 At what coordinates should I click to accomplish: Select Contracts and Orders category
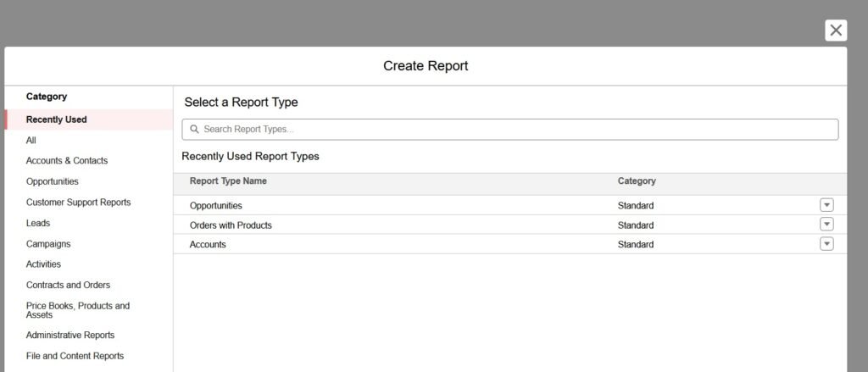click(x=68, y=285)
